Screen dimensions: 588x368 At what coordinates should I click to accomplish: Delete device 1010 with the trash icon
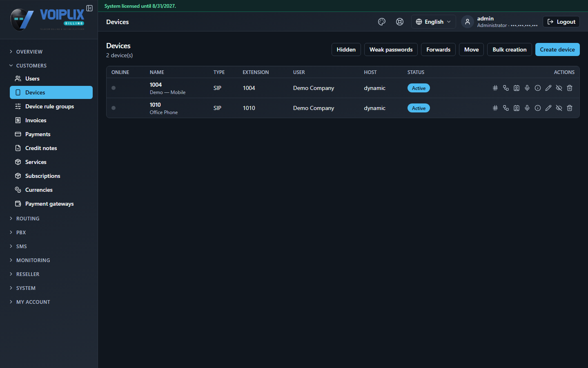[x=570, y=108]
